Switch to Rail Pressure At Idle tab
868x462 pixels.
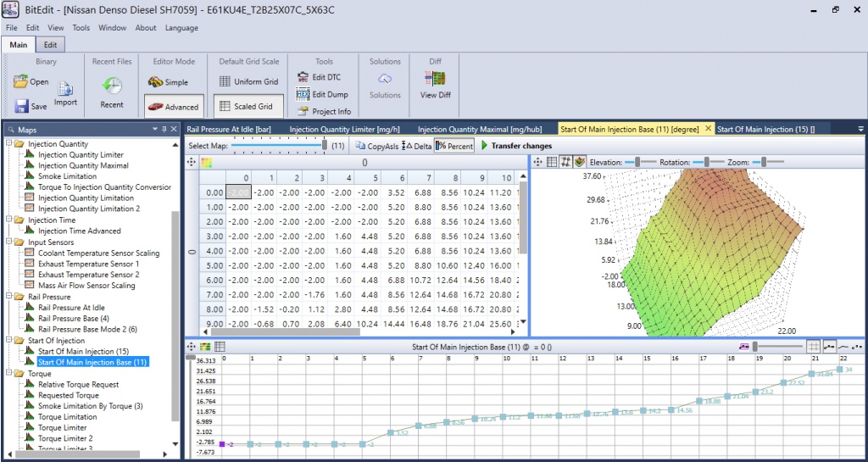coord(229,130)
